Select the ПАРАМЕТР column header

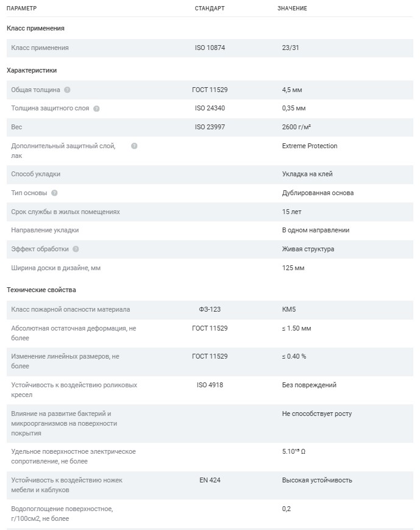(x=21, y=8)
